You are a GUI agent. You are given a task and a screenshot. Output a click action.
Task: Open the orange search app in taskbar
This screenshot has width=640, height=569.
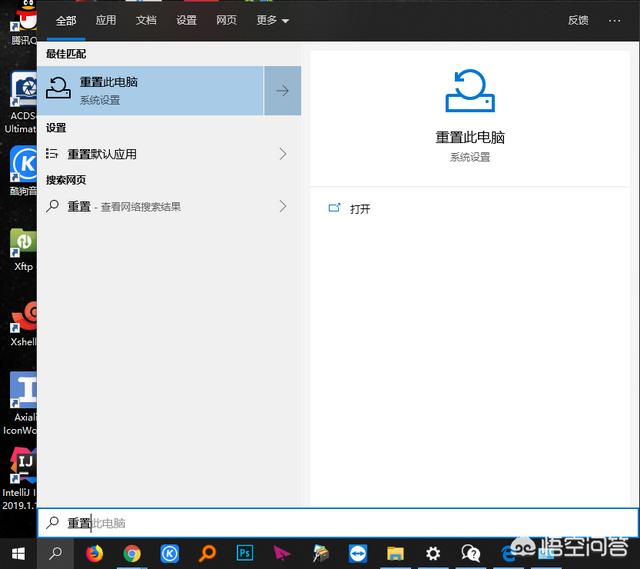coord(207,554)
